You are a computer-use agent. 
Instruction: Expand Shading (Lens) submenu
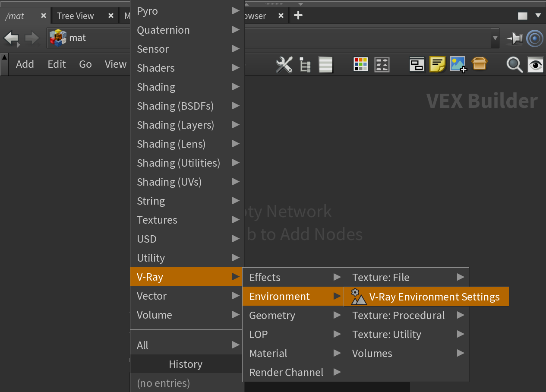(x=187, y=144)
